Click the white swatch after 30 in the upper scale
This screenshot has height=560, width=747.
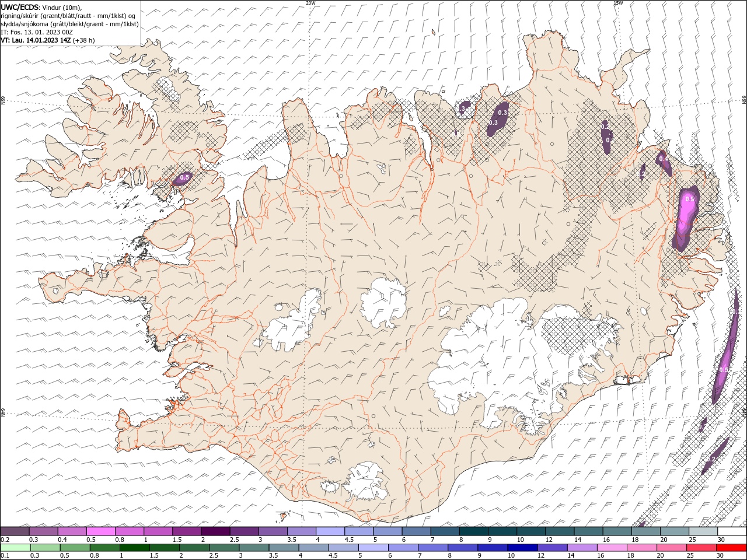(x=731, y=531)
